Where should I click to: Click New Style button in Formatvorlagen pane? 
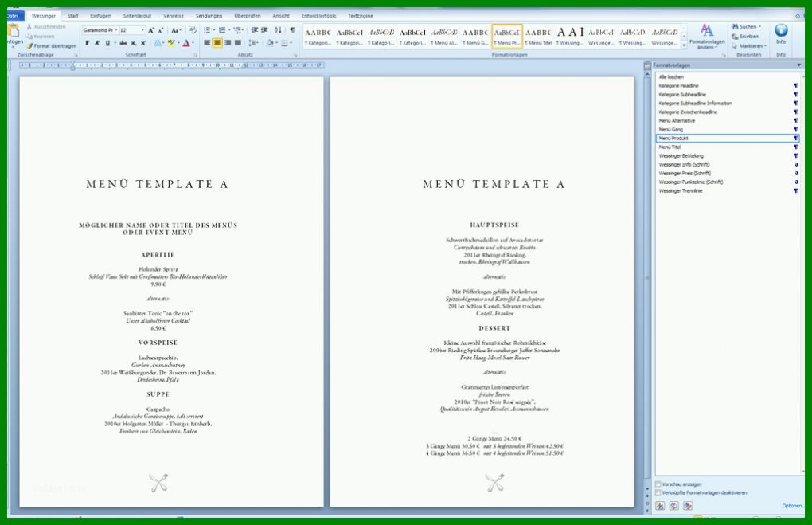click(660, 506)
